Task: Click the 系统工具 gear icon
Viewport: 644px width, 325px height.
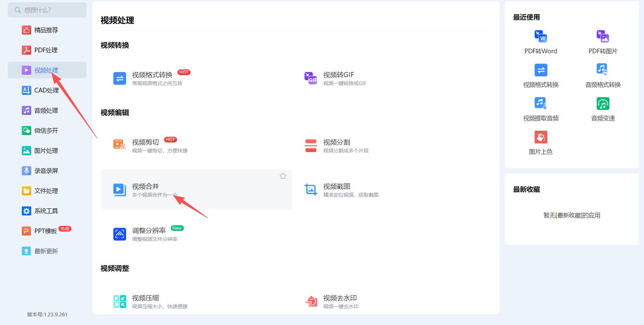Action: pyautogui.click(x=26, y=211)
